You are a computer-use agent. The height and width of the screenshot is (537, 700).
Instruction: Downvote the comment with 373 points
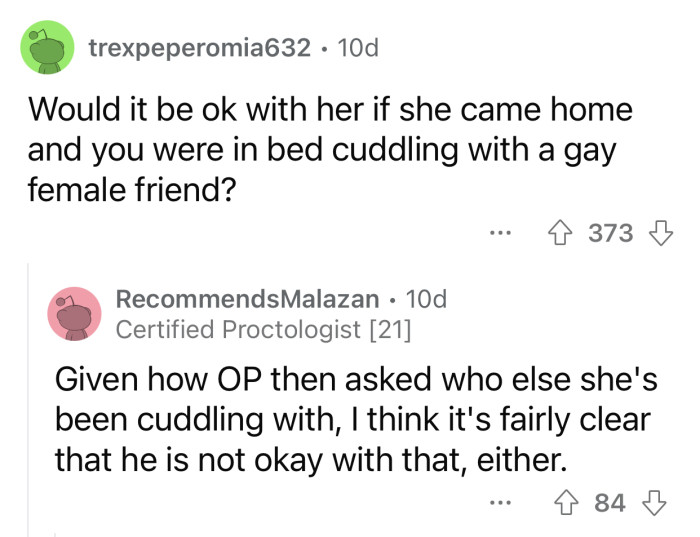click(x=660, y=233)
